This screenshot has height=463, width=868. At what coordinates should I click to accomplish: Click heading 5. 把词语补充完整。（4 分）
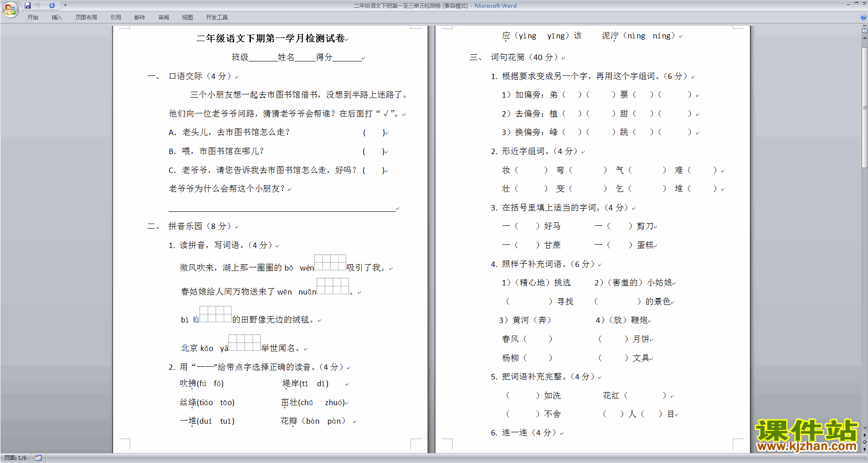[x=543, y=377]
